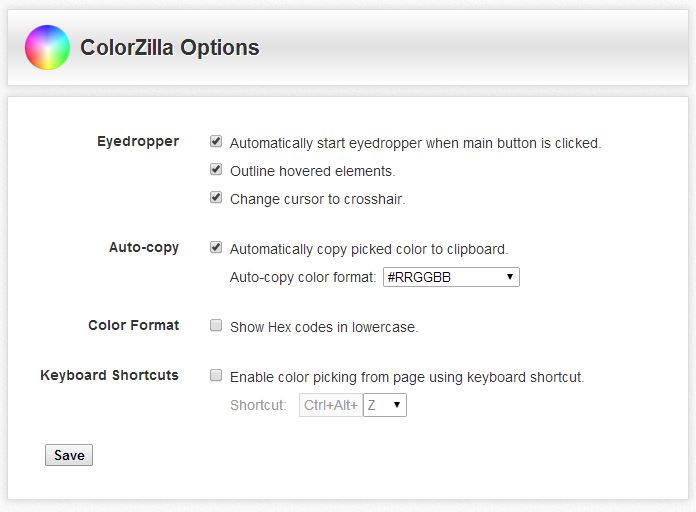Click the Save button
Image resolution: width=696 pixels, height=512 pixels.
[x=69, y=455]
